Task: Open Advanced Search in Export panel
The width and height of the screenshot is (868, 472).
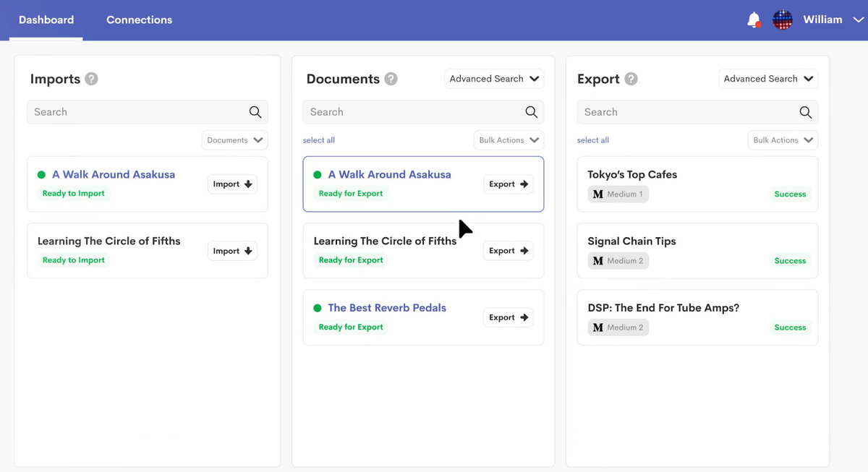Action: pyautogui.click(x=768, y=79)
